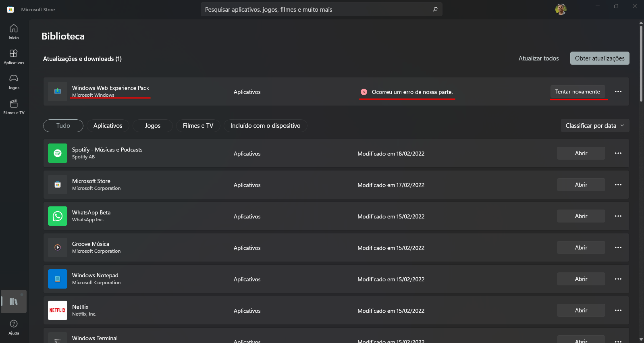Click Spotify - Músicas e Podcasts title

107,150
